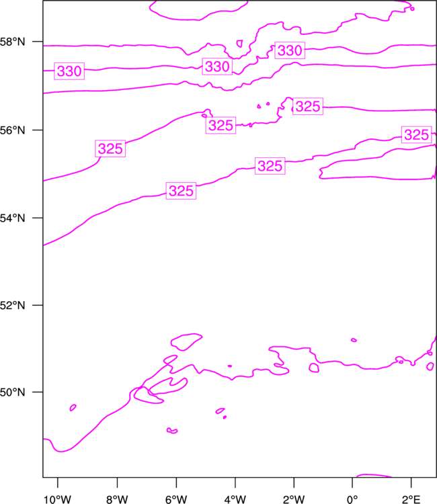Click the 50°N latitude axis label

[12, 392]
